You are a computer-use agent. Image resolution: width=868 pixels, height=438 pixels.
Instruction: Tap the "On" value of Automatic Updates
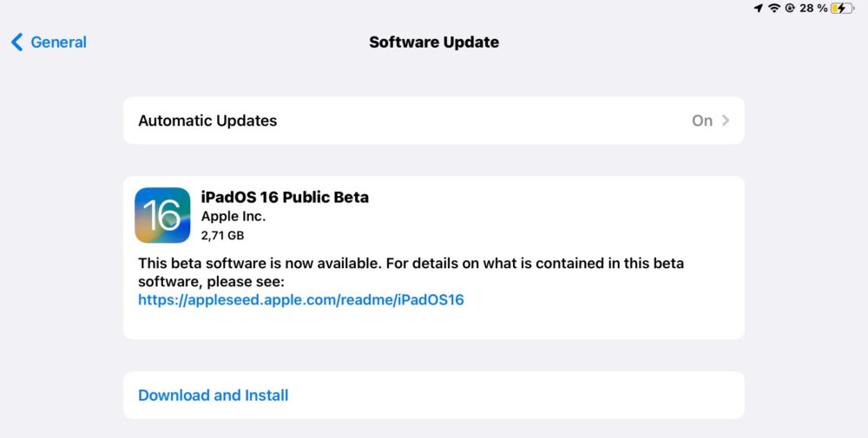click(x=702, y=121)
